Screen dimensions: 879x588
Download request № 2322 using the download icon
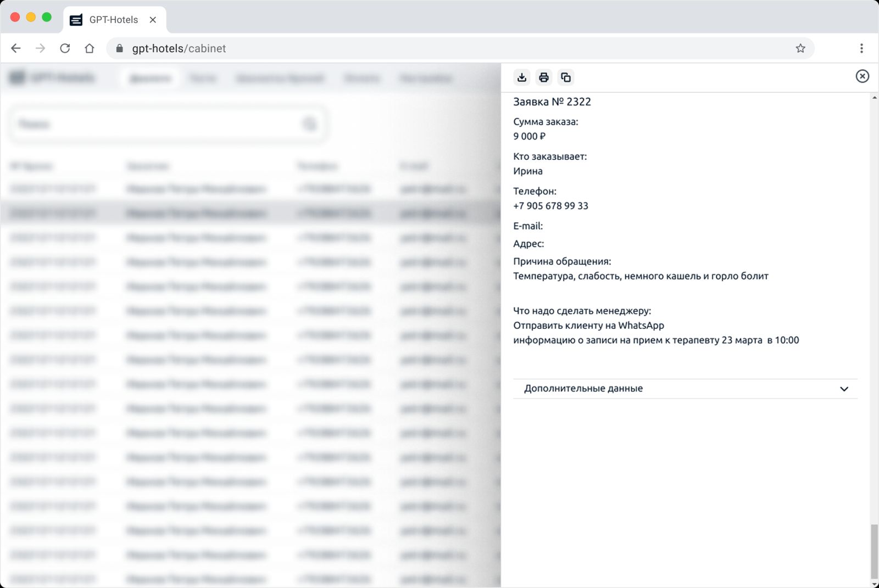521,77
